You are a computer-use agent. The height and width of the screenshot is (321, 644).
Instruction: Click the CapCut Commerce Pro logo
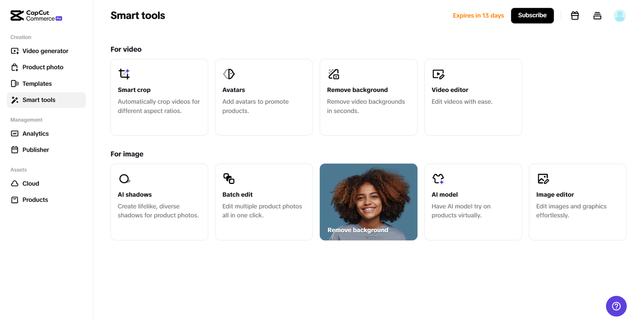36,16
